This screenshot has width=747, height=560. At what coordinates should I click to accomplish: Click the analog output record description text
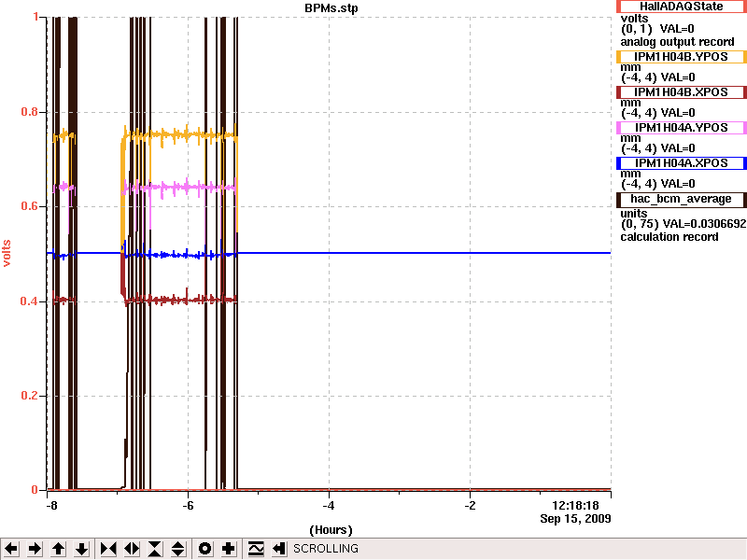[x=677, y=42]
